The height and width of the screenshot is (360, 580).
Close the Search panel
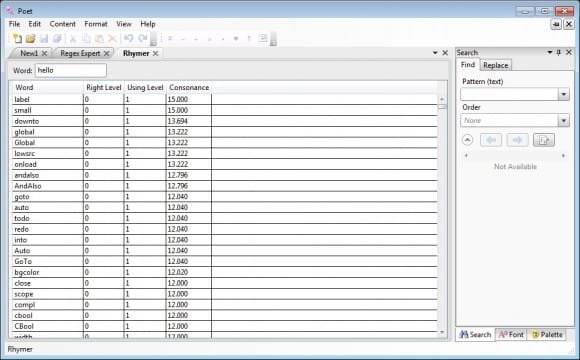[x=569, y=52]
